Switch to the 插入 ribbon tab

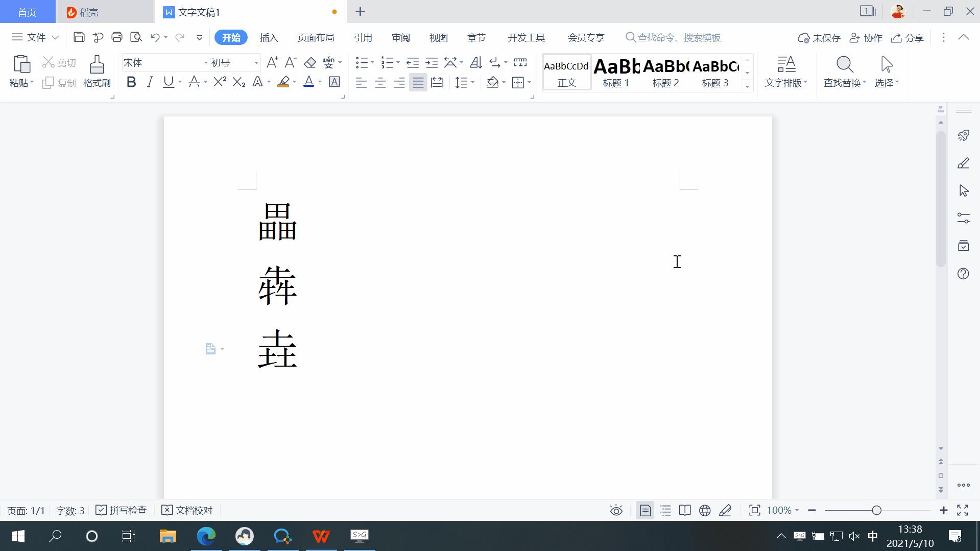pyautogui.click(x=269, y=37)
